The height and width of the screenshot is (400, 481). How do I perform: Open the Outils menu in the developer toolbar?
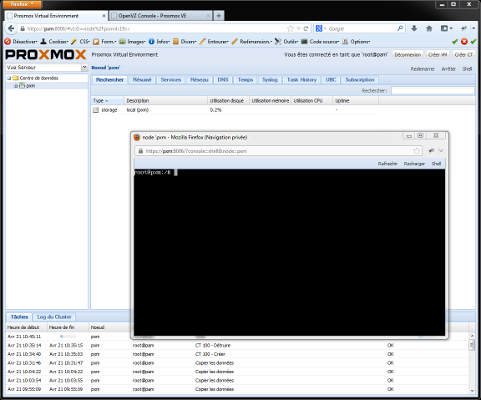click(x=286, y=42)
